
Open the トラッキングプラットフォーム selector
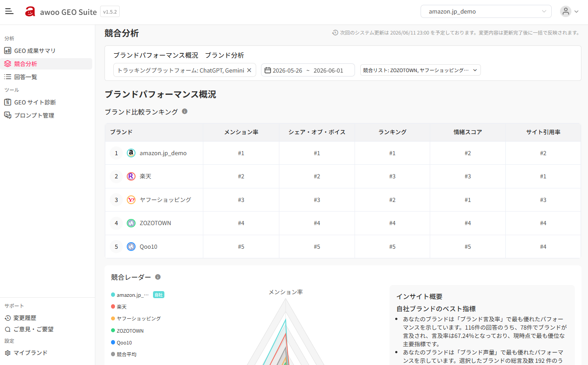184,70
